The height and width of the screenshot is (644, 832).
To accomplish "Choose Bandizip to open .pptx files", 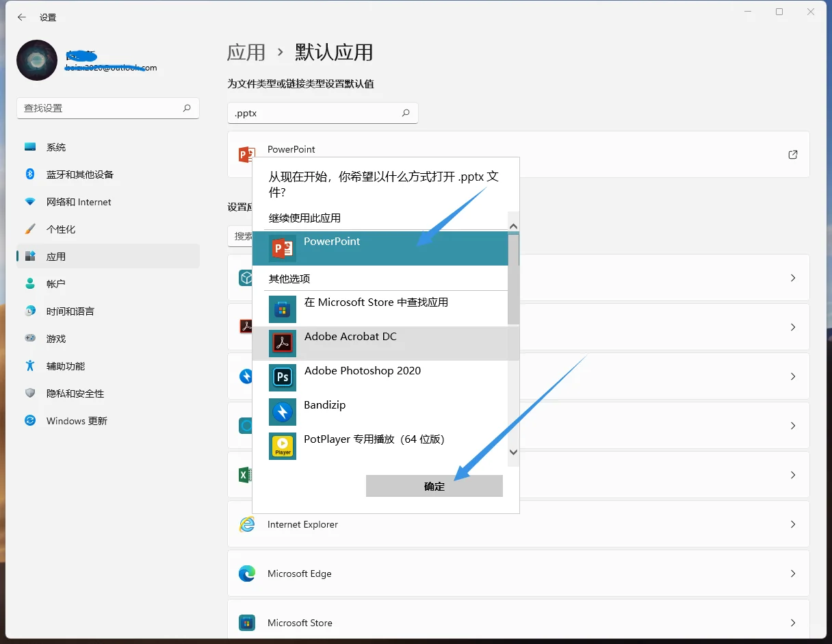I will (325, 404).
